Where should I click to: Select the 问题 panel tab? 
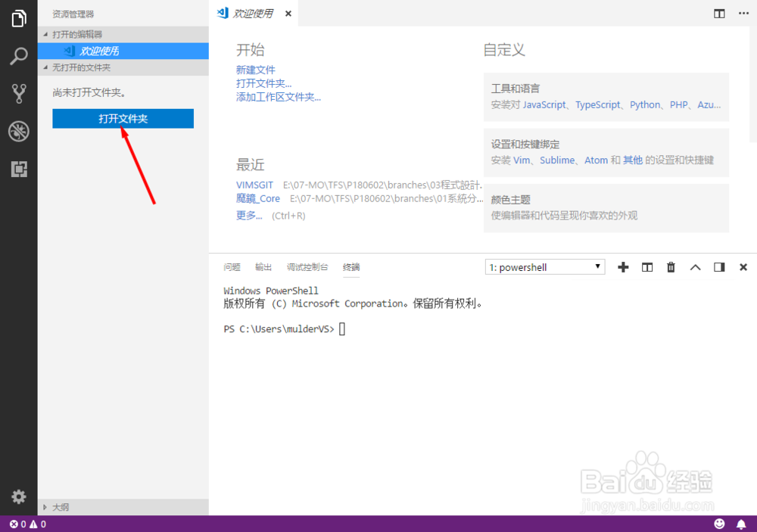(232, 266)
